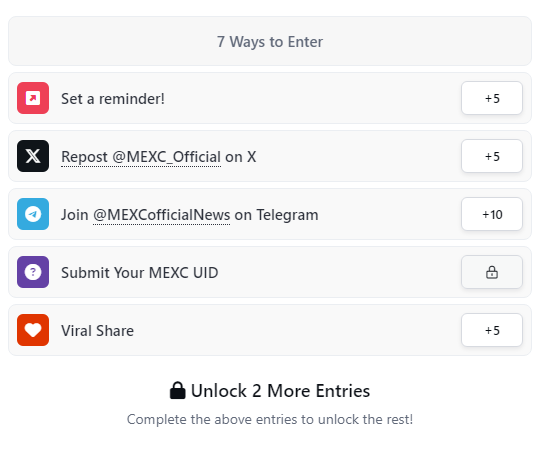Click the red Set a reminder icon
The image size is (540, 451).
pos(33,98)
